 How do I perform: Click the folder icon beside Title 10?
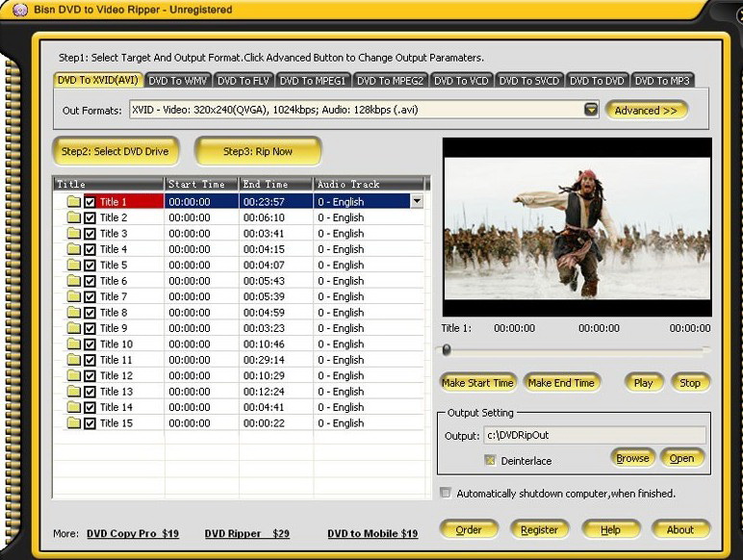tap(73, 344)
